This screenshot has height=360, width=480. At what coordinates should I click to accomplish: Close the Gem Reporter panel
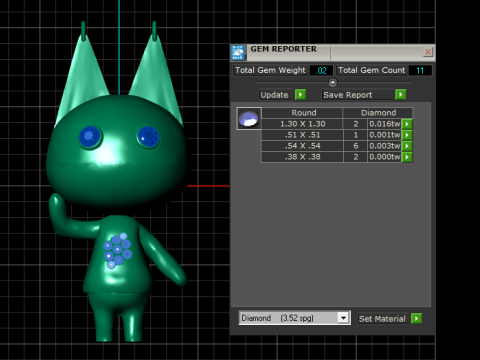coord(428,52)
